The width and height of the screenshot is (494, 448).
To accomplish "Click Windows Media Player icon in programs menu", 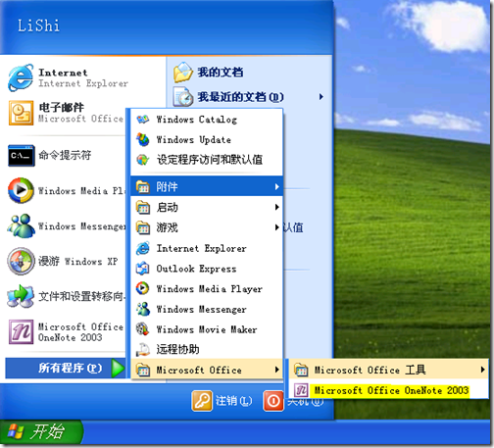I will (x=143, y=288).
